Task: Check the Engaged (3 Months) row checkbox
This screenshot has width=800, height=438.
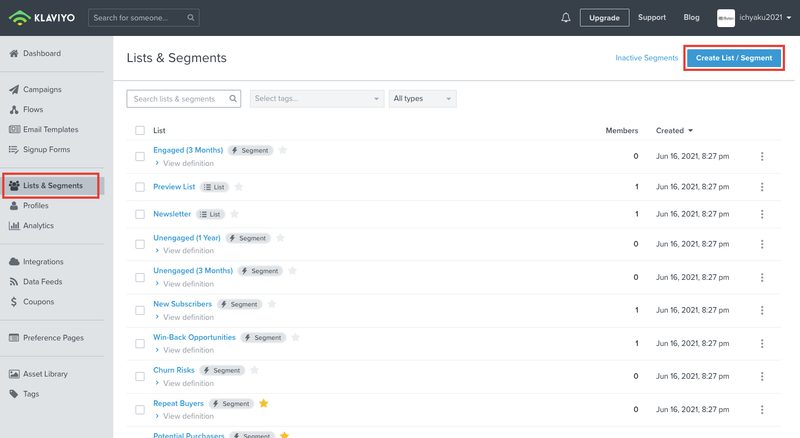Action: pos(140,156)
